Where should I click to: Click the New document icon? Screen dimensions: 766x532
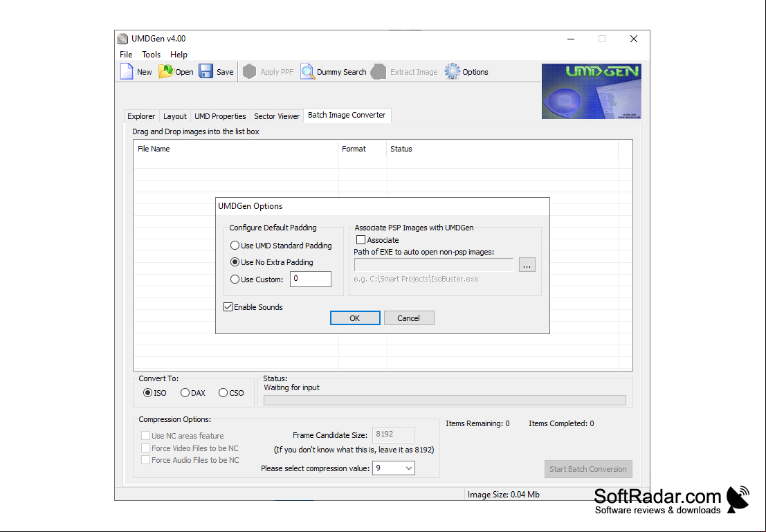127,71
